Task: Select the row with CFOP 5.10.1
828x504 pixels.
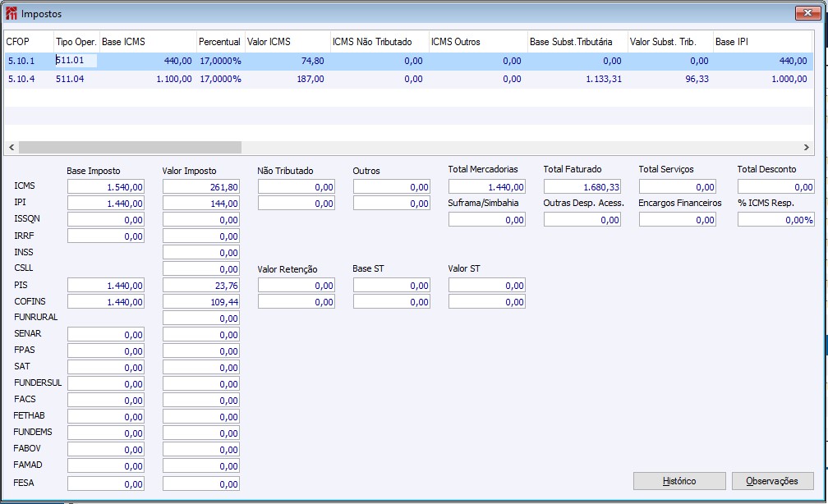Action: click(408, 62)
